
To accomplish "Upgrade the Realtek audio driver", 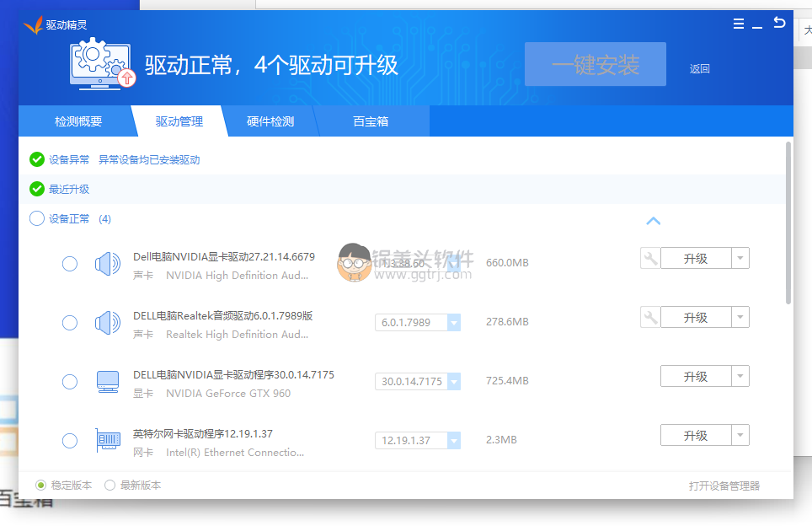I will pos(696,317).
